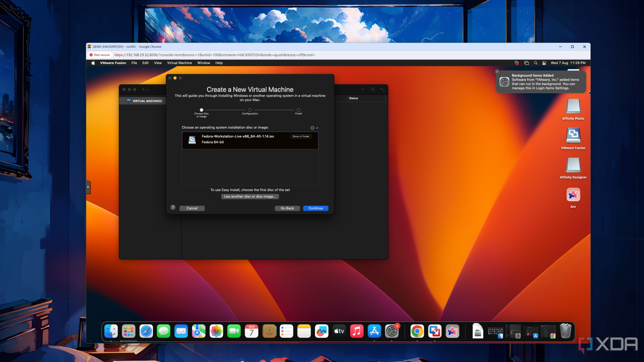Open Arc desktop icon
Screen dimensions: 644x362
tap(573, 195)
